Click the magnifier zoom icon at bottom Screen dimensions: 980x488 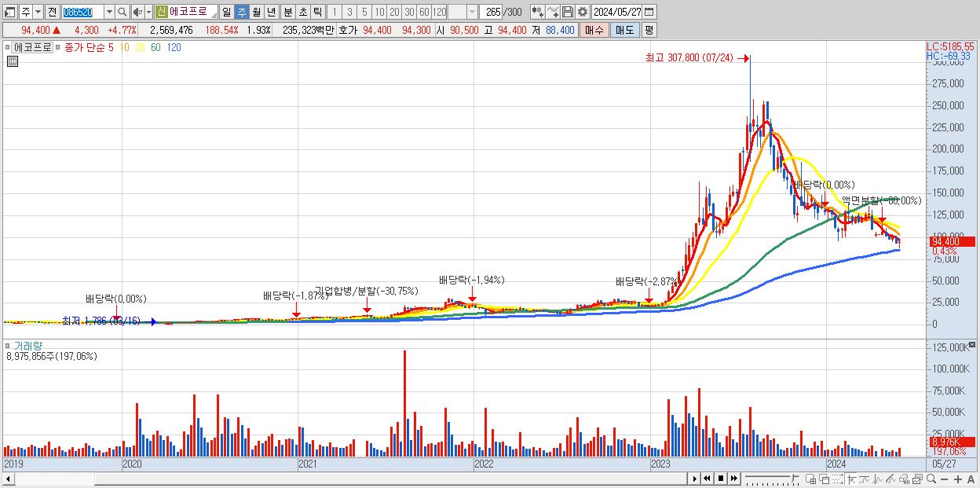(x=931, y=479)
